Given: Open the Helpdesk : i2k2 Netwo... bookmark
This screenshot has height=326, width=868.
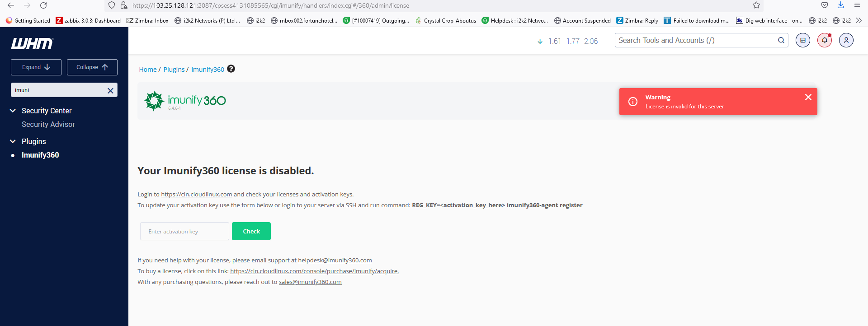Looking at the screenshot, I should pos(515,20).
